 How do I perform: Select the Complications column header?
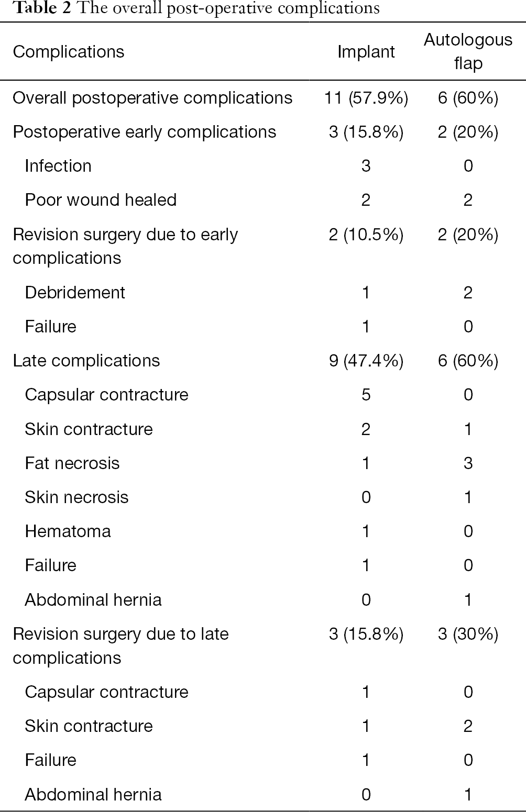coord(69,52)
